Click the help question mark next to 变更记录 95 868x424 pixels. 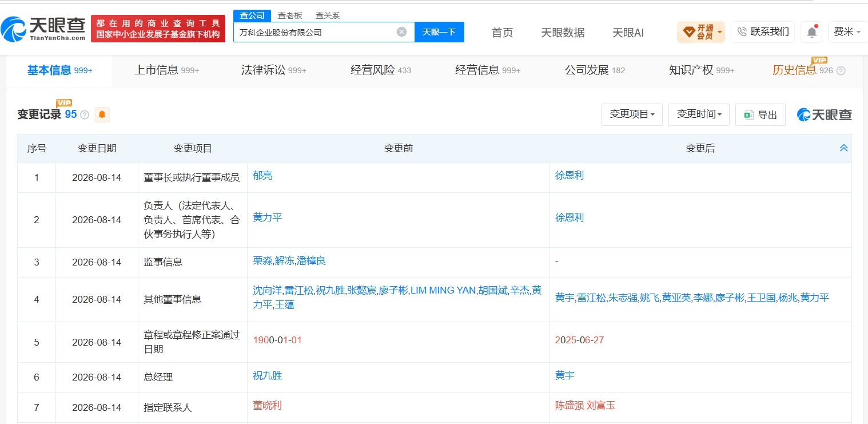(85, 114)
